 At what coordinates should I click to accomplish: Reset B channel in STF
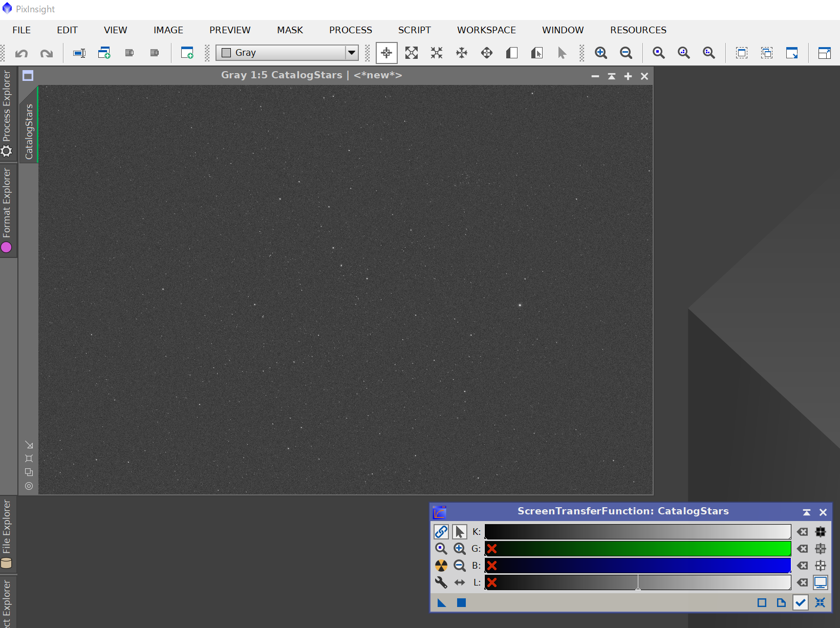(x=803, y=566)
